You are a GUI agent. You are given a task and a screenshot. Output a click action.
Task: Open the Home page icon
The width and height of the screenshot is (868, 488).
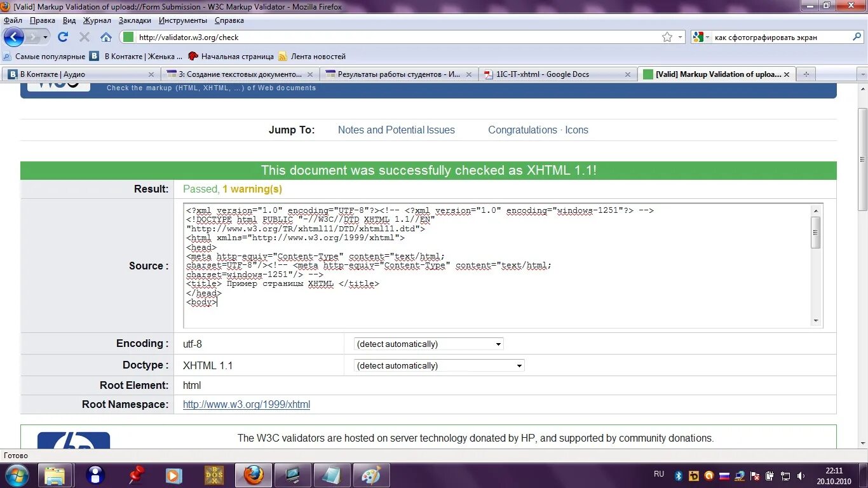pos(106,37)
